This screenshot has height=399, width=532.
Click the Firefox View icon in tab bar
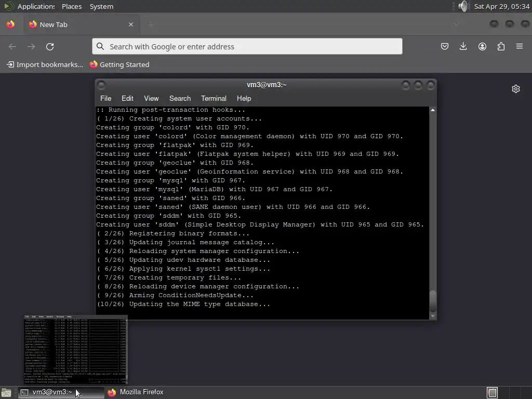point(10,24)
